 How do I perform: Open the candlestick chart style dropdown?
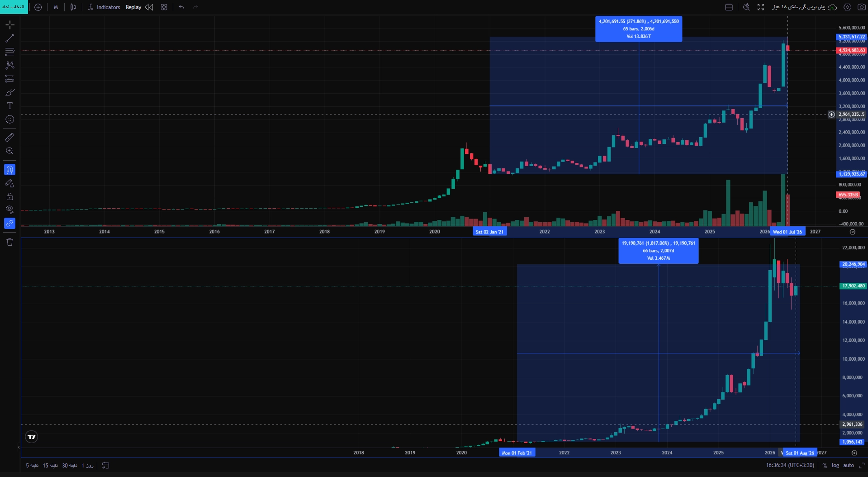[x=73, y=7]
